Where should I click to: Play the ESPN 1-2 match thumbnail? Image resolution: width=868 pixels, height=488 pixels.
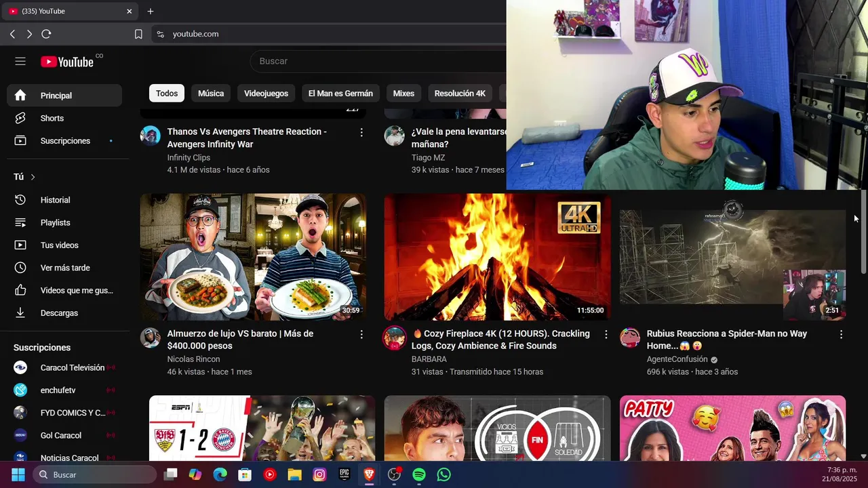262,428
